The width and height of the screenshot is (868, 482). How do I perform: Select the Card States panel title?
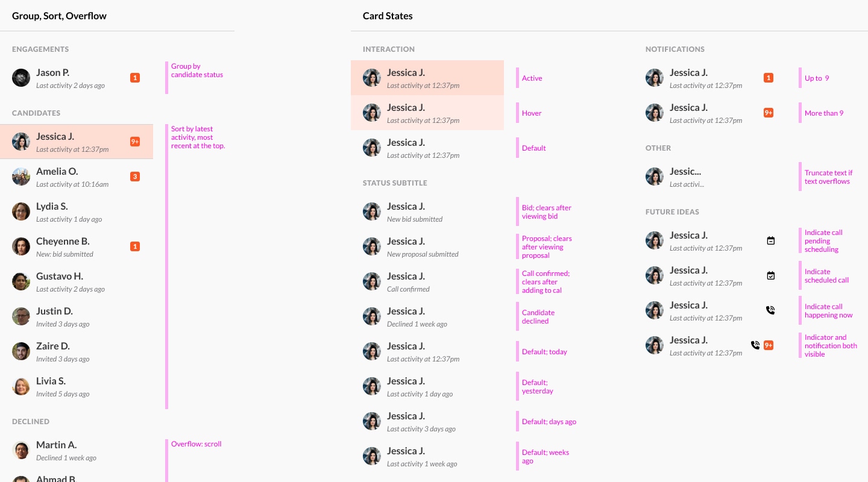388,16
